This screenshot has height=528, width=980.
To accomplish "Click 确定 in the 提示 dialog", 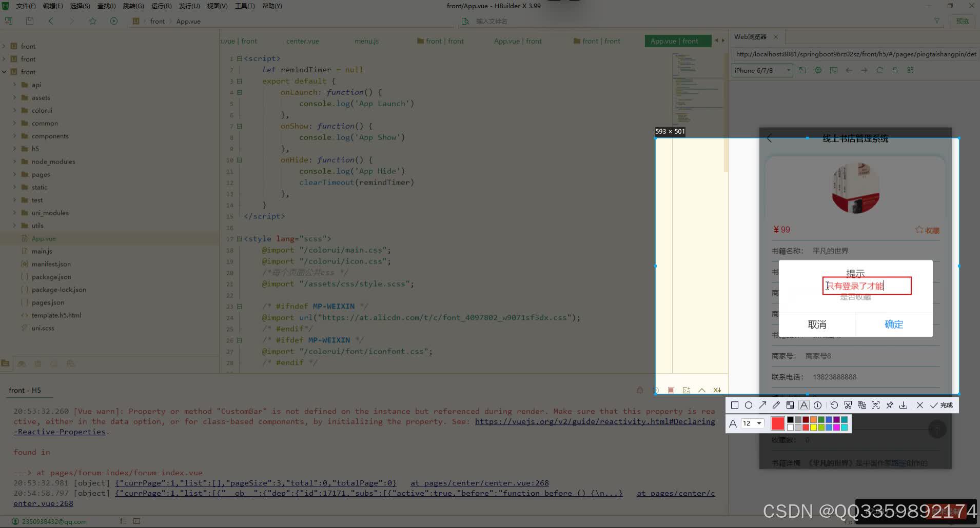I will (894, 324).
